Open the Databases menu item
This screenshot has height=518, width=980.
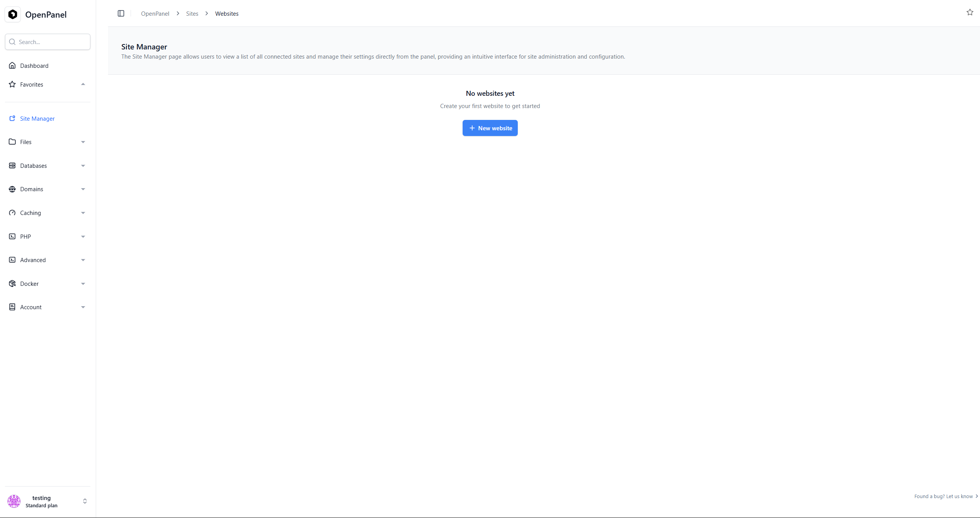pos(47,166)
